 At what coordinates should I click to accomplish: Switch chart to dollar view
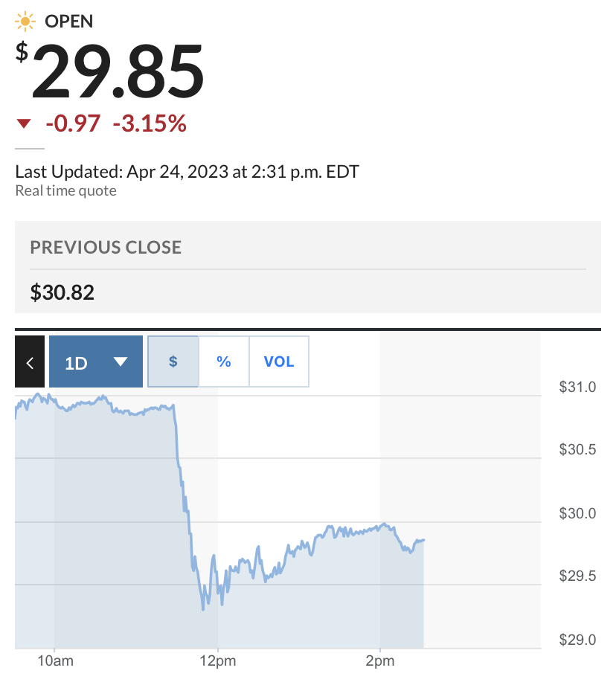point(173,361)
